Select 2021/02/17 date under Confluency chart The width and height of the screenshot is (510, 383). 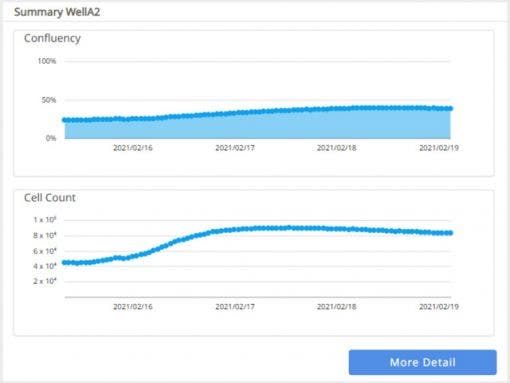point(235,148)
